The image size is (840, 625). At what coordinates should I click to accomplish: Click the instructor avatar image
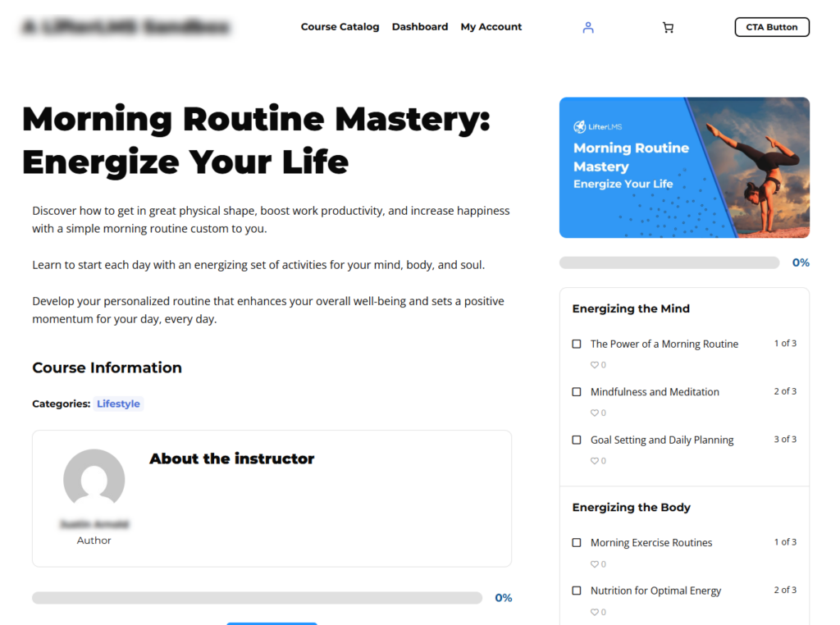click(94, 477)
